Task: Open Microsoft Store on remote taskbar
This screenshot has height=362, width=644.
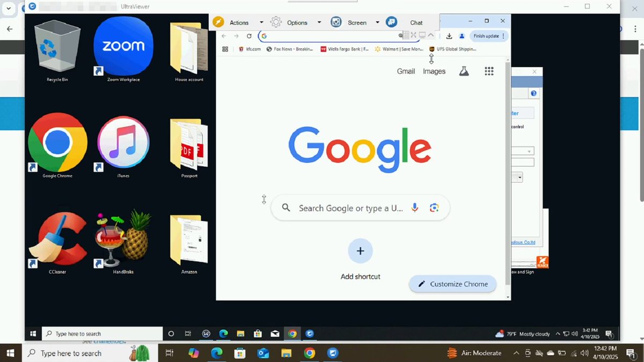Action: pos(258,334)
